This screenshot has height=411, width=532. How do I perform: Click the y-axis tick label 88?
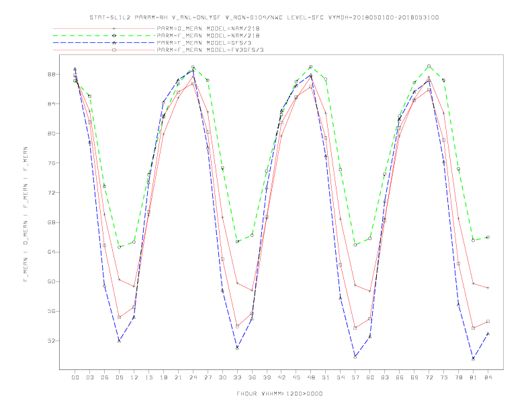point(52,75)
